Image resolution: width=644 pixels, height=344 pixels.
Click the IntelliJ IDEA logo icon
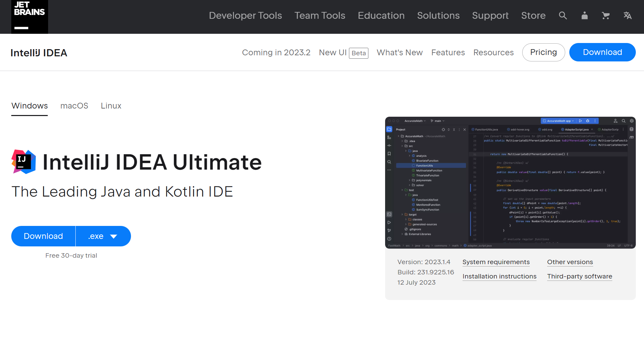tap(23, 162)
